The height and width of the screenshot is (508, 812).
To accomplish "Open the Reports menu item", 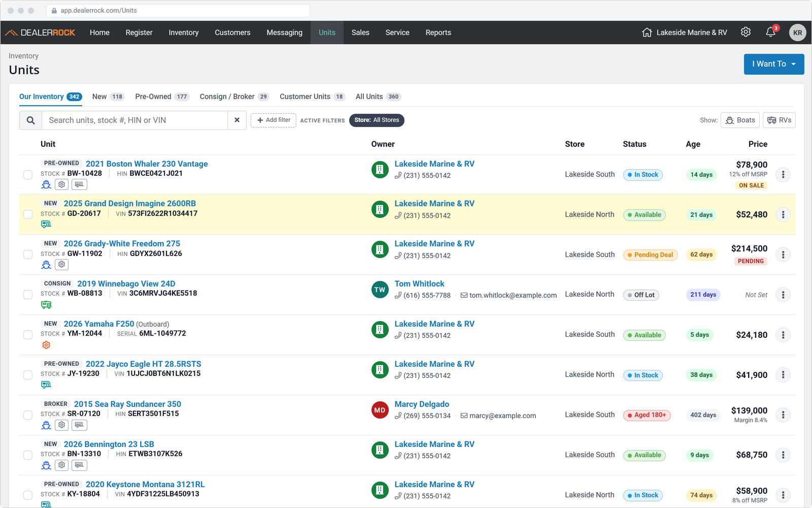I will pos(438,33).
